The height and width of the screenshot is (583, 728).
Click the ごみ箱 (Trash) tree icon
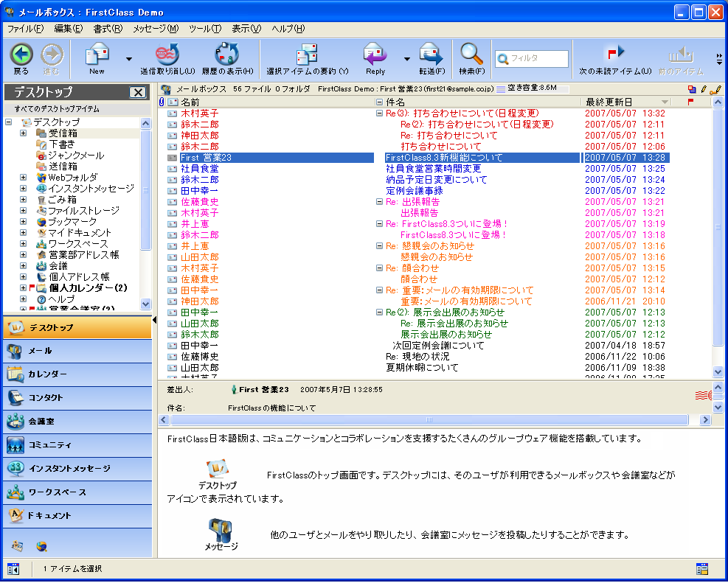pos(41,200)
